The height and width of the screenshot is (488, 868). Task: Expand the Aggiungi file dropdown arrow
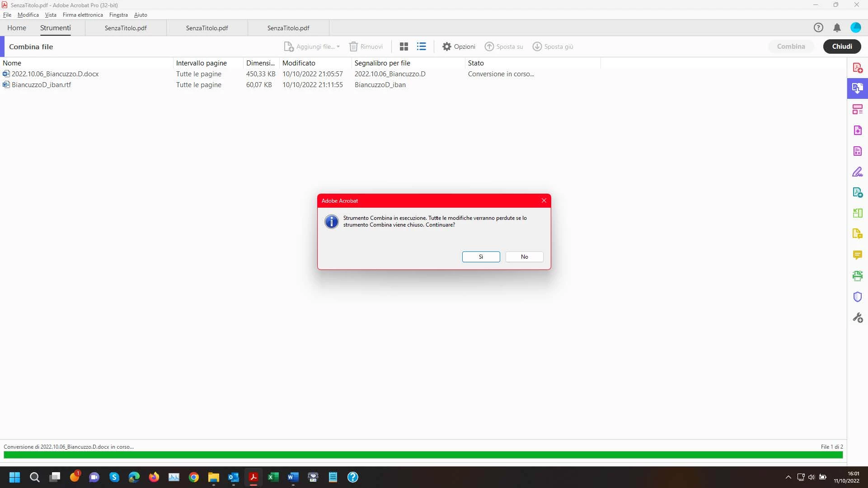338,46
